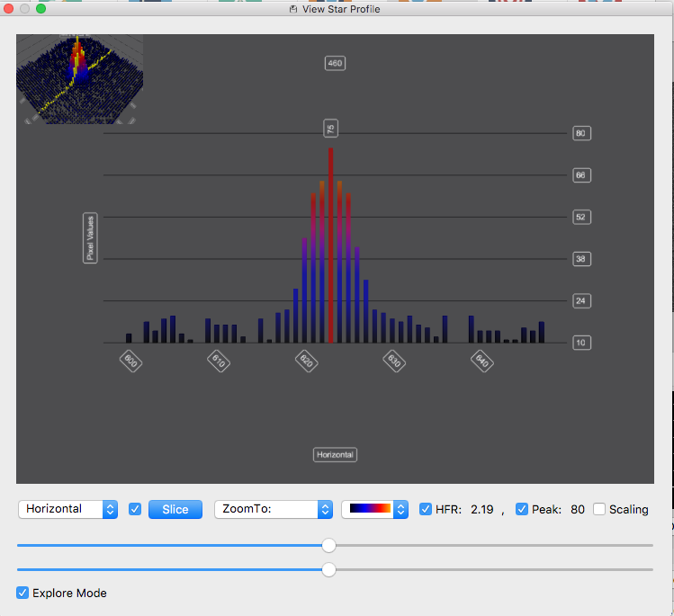Uncheck the Peak checkbox
The width and height of the screenshot is (674, 616).
tap(521, 510)
